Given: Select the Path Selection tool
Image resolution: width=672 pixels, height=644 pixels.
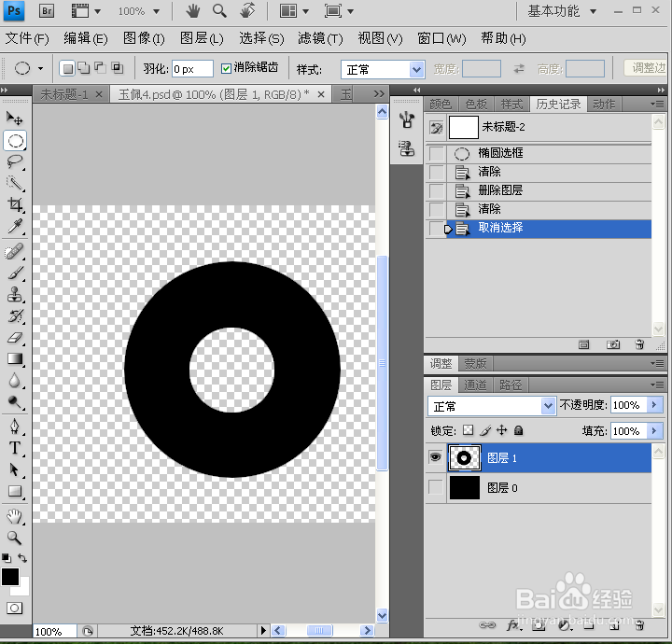Looking at the screenshot, I should (15, 469).
